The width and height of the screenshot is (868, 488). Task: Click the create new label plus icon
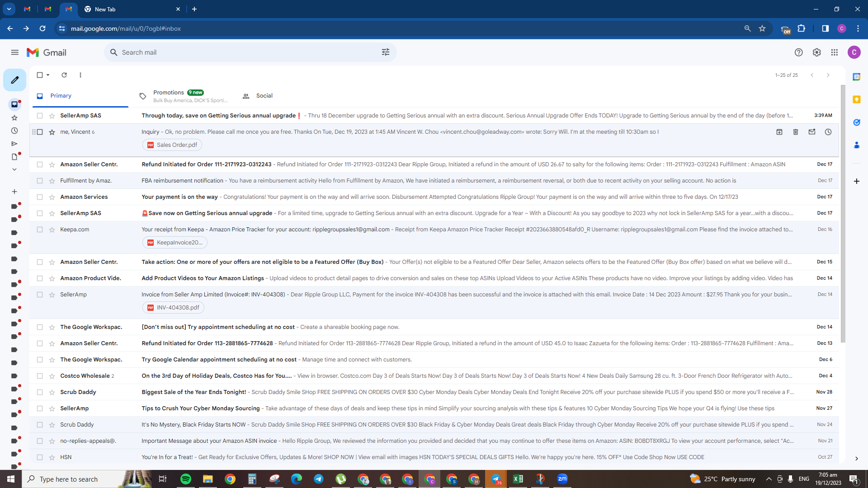14,192
